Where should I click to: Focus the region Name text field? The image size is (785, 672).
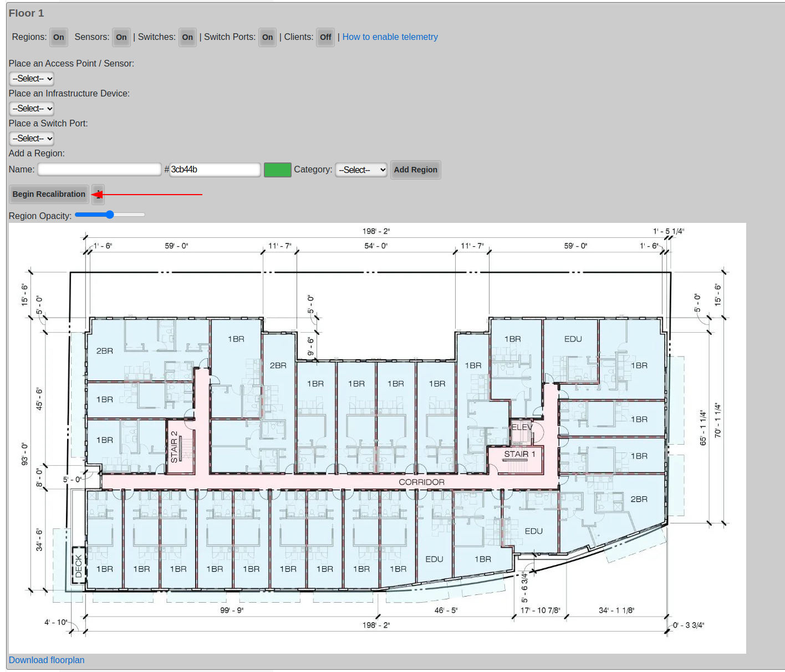(x=99, y=170)
